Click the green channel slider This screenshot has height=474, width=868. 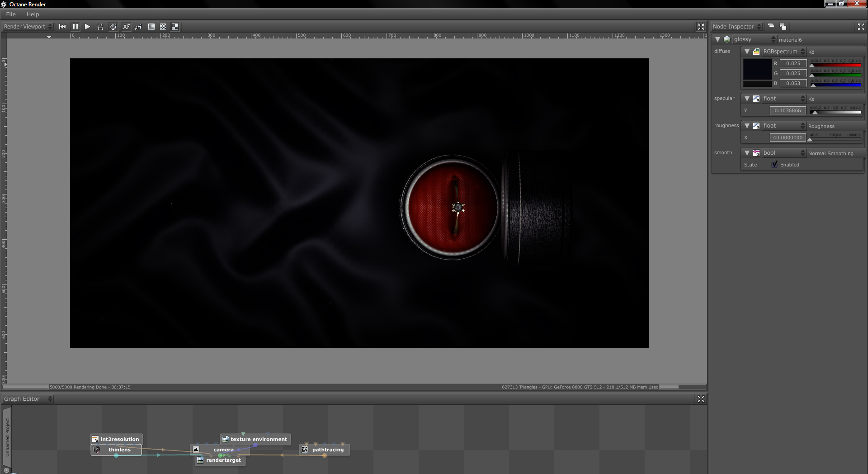coord(835,73)
